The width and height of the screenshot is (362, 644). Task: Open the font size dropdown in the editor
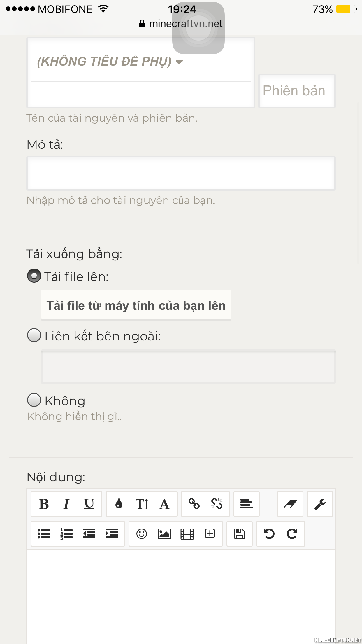[142, 504]
